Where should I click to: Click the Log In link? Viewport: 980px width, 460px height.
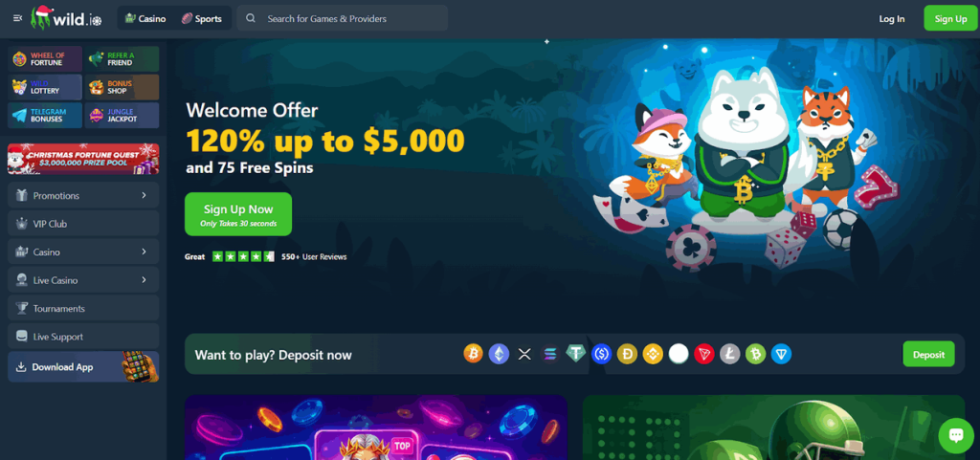click(x=891, y=18)
